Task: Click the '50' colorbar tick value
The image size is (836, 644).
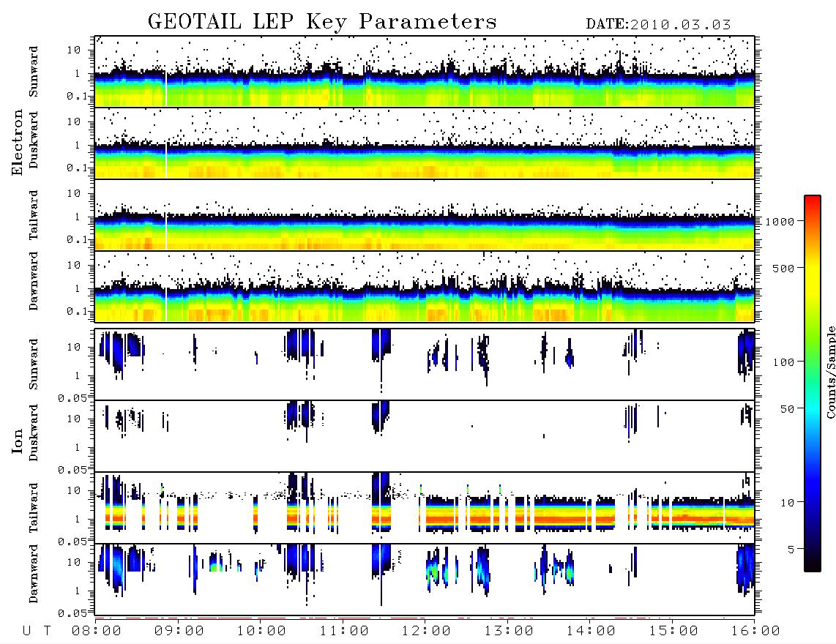Action: click(x=787, y=409)
